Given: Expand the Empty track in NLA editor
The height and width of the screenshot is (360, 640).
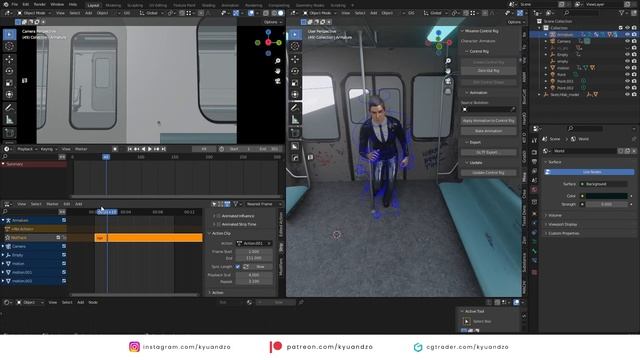Looking at the screenshot, I should (x=3, y=255).
